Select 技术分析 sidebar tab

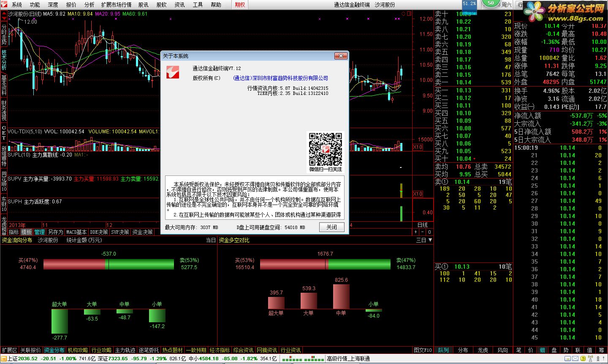pyautogui.click(x=4, y=60)
